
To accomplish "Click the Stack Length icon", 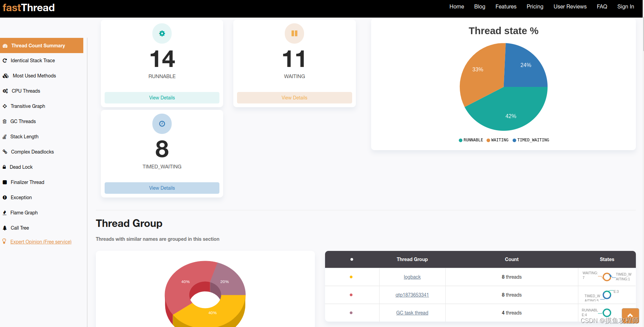I will [x=5, y=137].
